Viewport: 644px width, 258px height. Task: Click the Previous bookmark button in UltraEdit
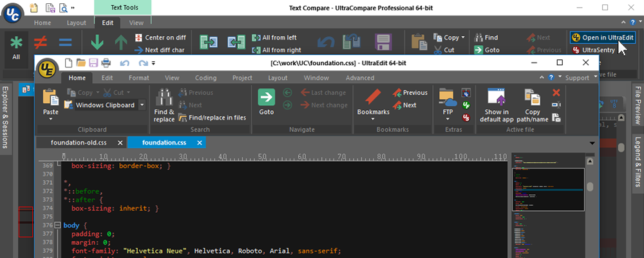410,93
